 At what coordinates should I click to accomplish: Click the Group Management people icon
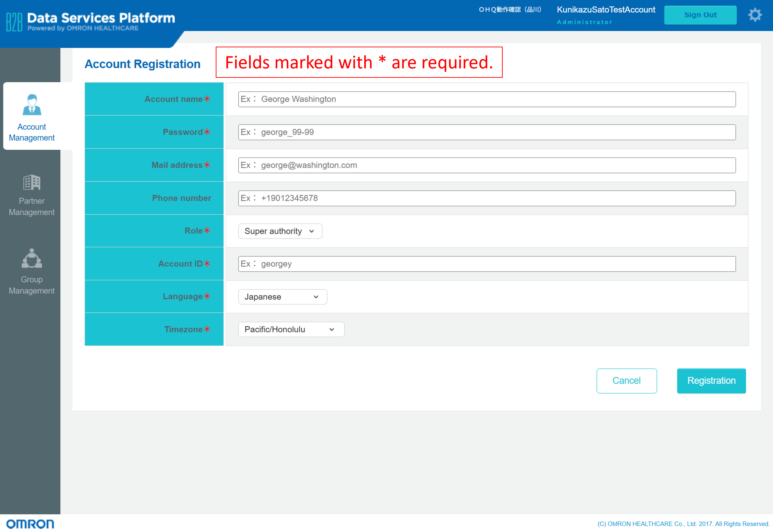(x=32, y=258)
